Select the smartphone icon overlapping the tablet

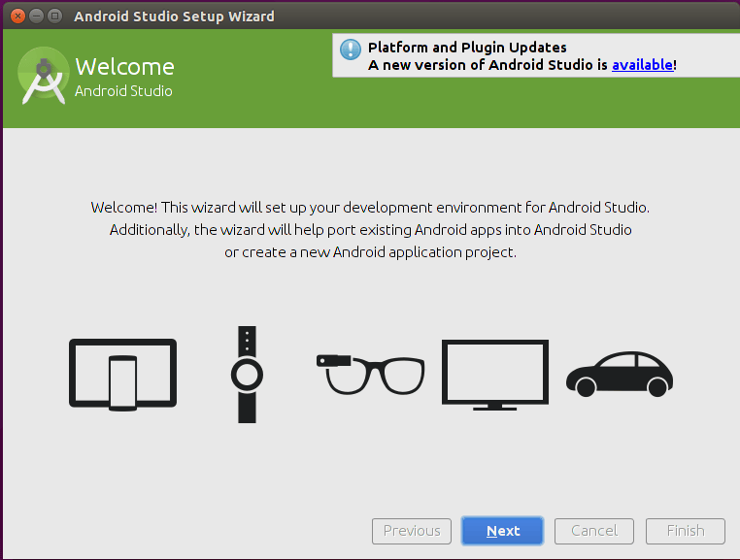click(x=122, y=382)
